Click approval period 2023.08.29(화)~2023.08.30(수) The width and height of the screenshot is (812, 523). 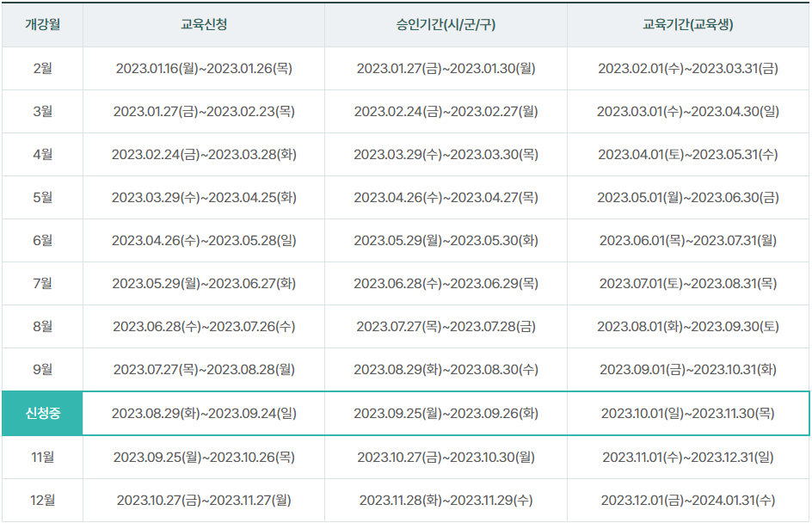pos(446,369)
